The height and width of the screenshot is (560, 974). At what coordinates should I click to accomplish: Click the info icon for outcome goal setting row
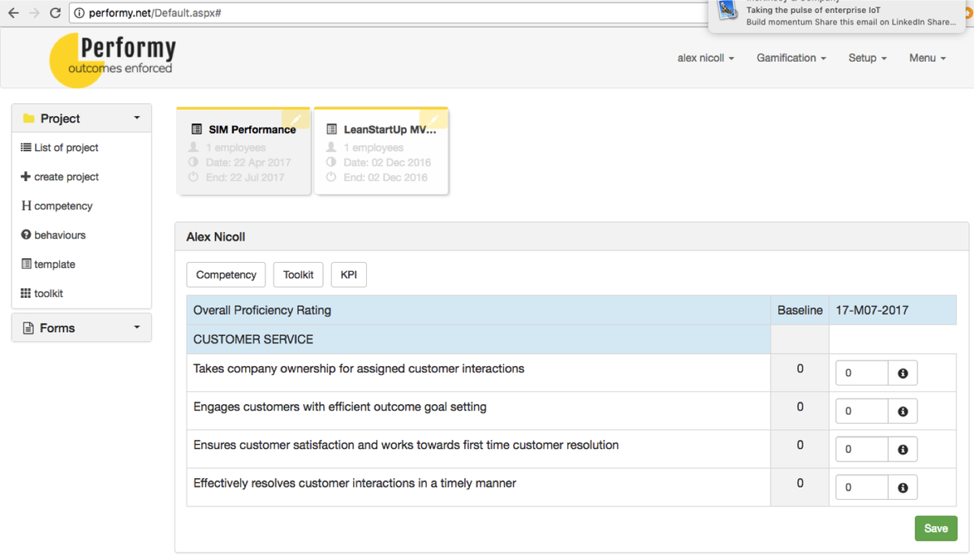(x=903, y=411)
